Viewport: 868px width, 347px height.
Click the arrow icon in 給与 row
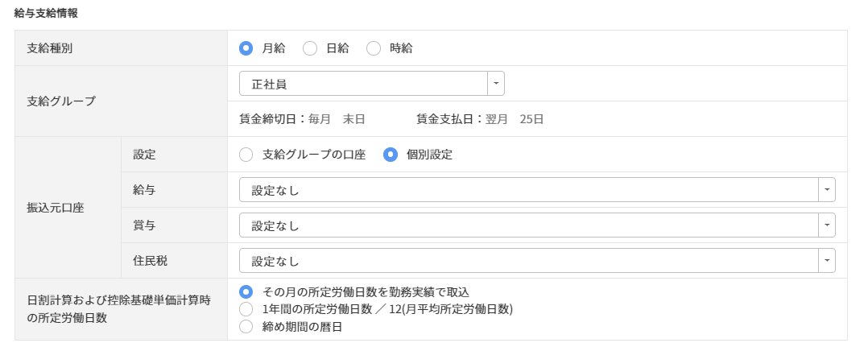(827, 190)
